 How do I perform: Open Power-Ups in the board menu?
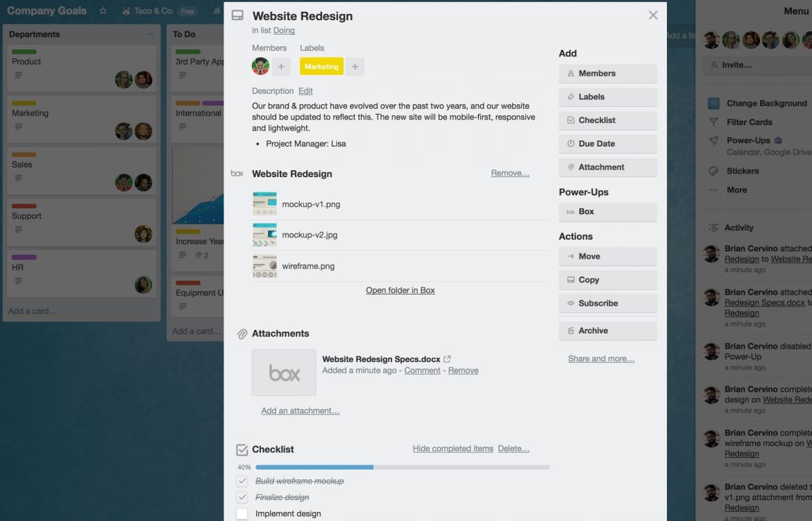pos(747,140)
